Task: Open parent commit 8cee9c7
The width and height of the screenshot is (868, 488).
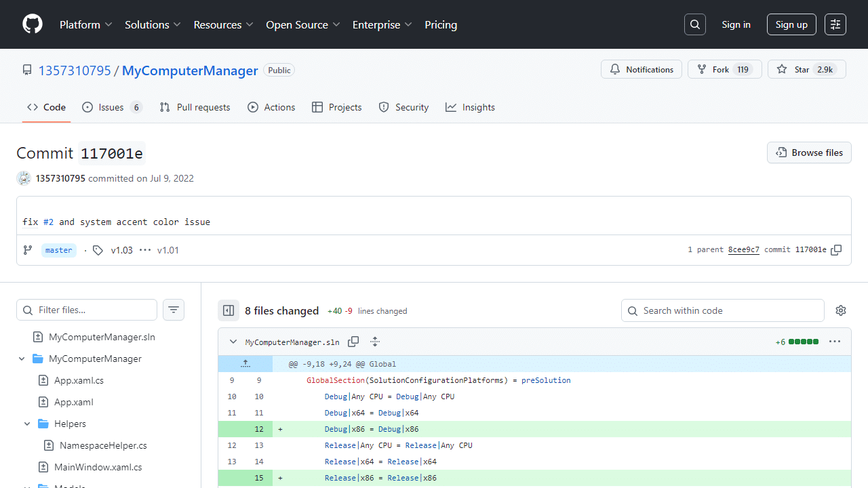Action: [x=744, y=249]
